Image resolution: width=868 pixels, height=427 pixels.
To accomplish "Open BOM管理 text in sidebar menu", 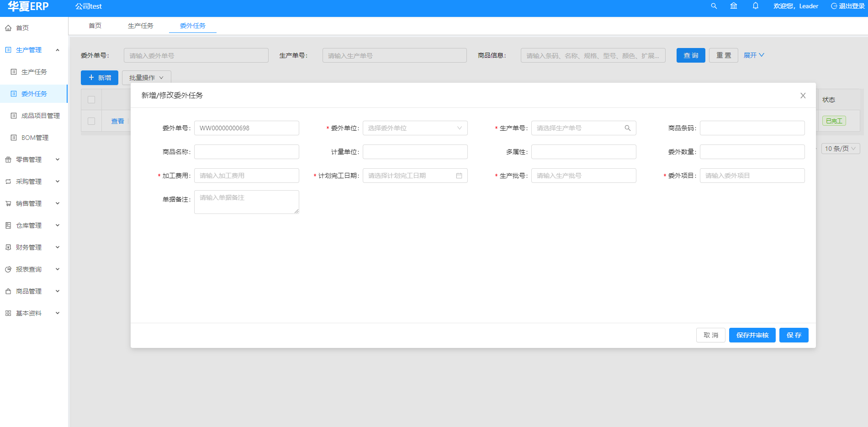I will click(35, 138).
